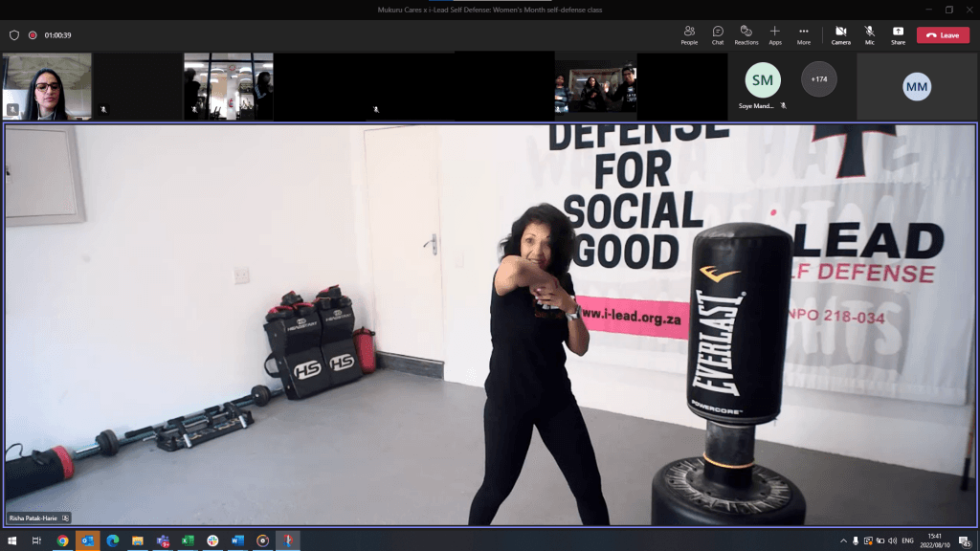This screenshot has height=551, width=980.
Task: Toggle the Camera on or off
Action: [840, 34]
